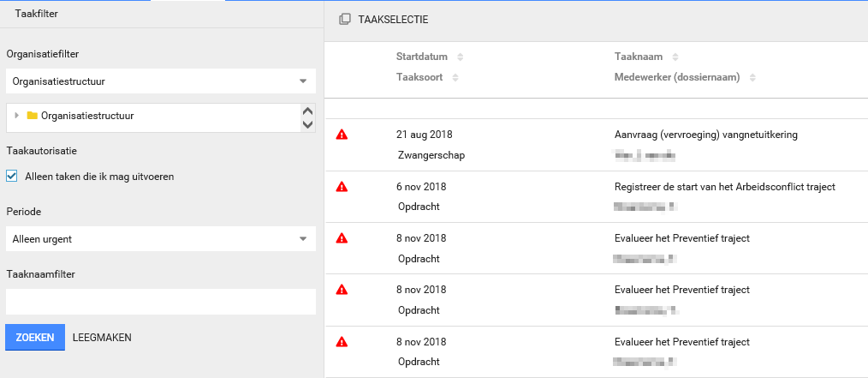Expand the Organisatiestructuur tree node
Screen dimensions: 868x378
coord(16,116)
